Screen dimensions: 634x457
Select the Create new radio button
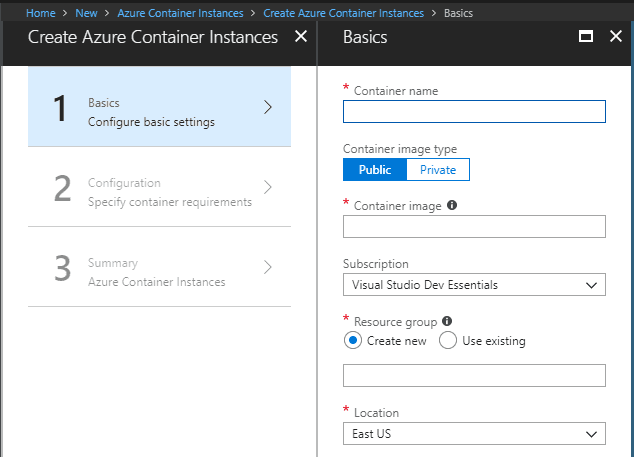coord(352,341)
